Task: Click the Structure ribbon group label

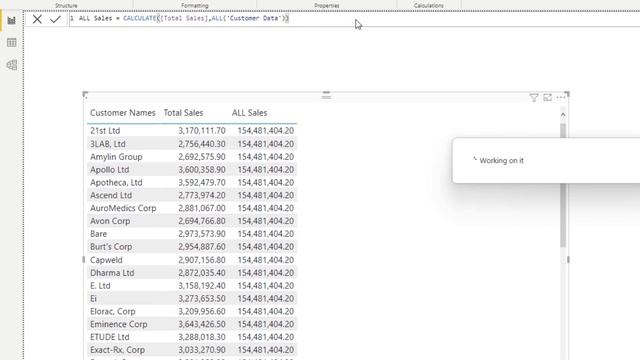Action: pos(66,6)
